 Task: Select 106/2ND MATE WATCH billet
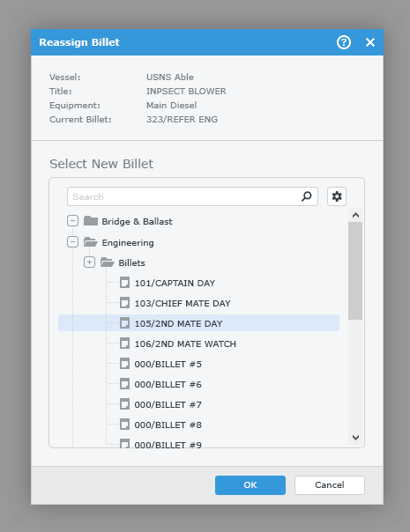tap(185, 344)
